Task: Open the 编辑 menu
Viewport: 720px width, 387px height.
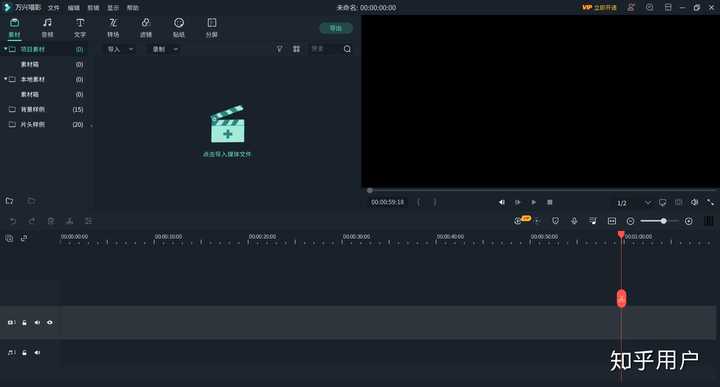Action: [73, 8]
